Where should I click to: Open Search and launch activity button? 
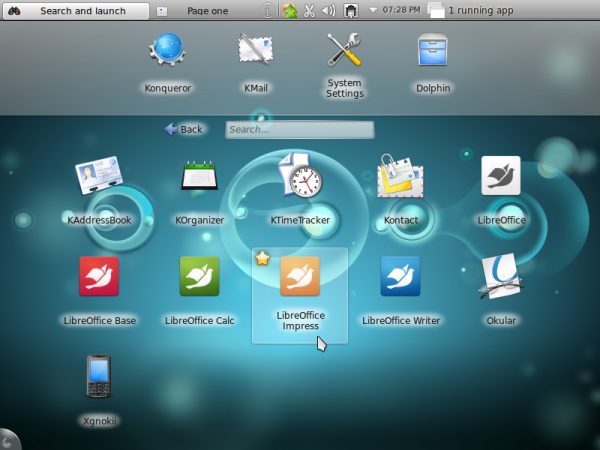pyautogui.click(x=76, y=11)
